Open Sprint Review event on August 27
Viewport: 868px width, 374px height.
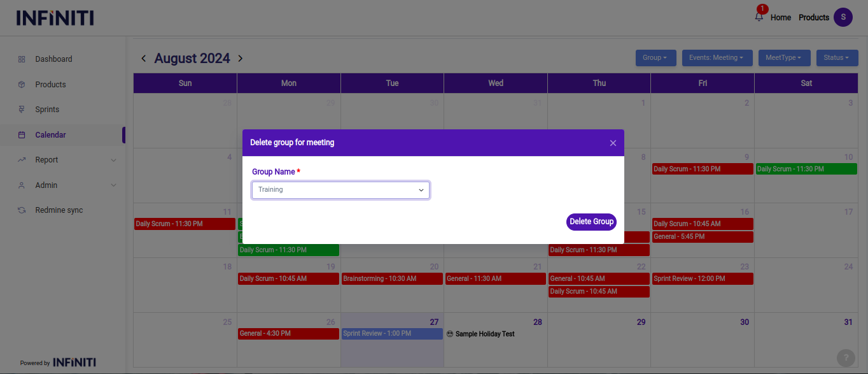click(x=391, y=334)
